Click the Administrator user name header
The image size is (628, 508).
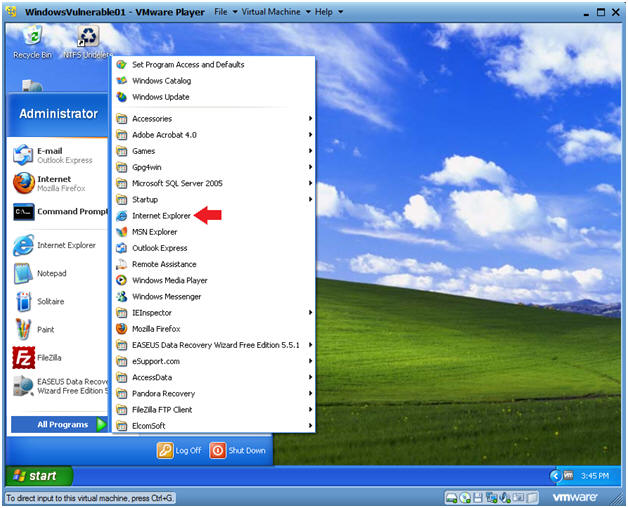[58, 114]
